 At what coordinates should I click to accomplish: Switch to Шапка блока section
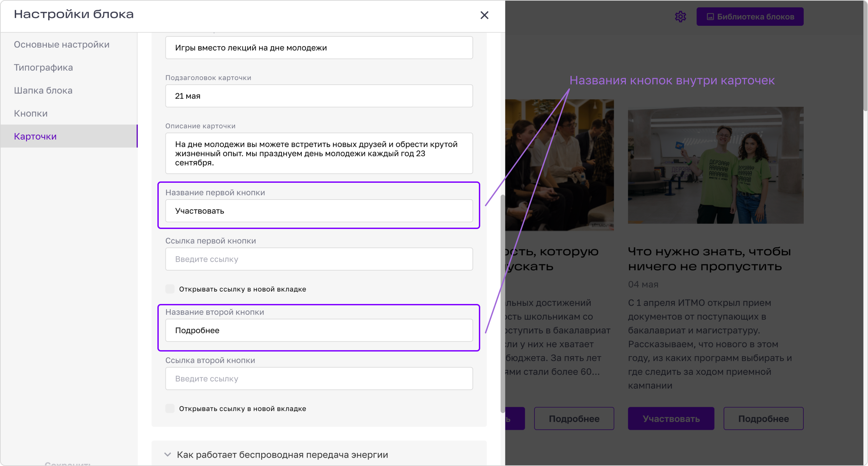[69, 90]
